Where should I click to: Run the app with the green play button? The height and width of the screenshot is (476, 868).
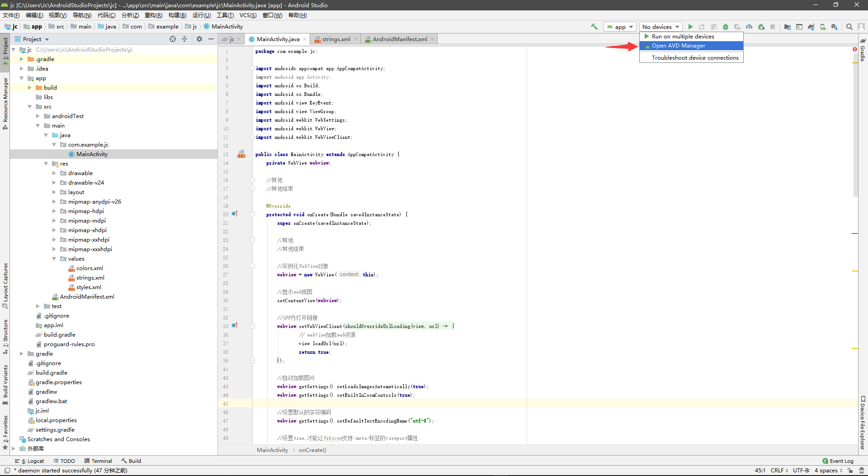click(690, 27)
